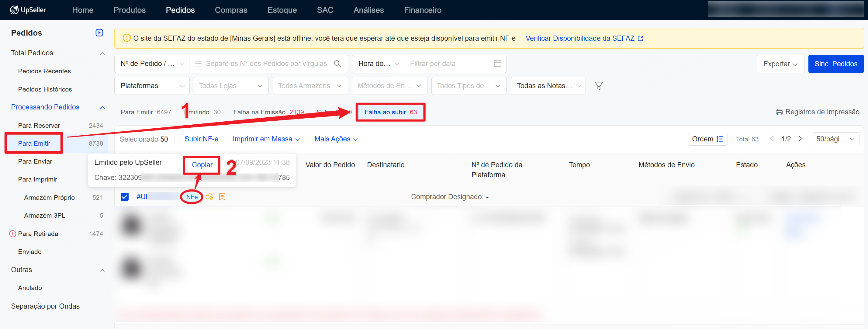Screen dimensions: 868x329
Task: Click the UpSeller logo icon
Action: click(x=14, y=10)
